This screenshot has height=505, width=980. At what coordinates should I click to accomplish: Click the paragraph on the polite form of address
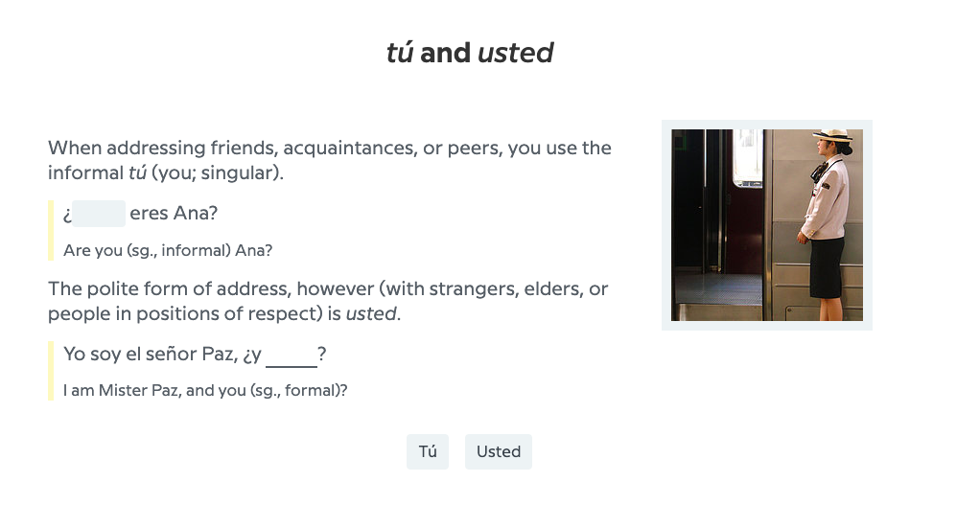point(328,301)
